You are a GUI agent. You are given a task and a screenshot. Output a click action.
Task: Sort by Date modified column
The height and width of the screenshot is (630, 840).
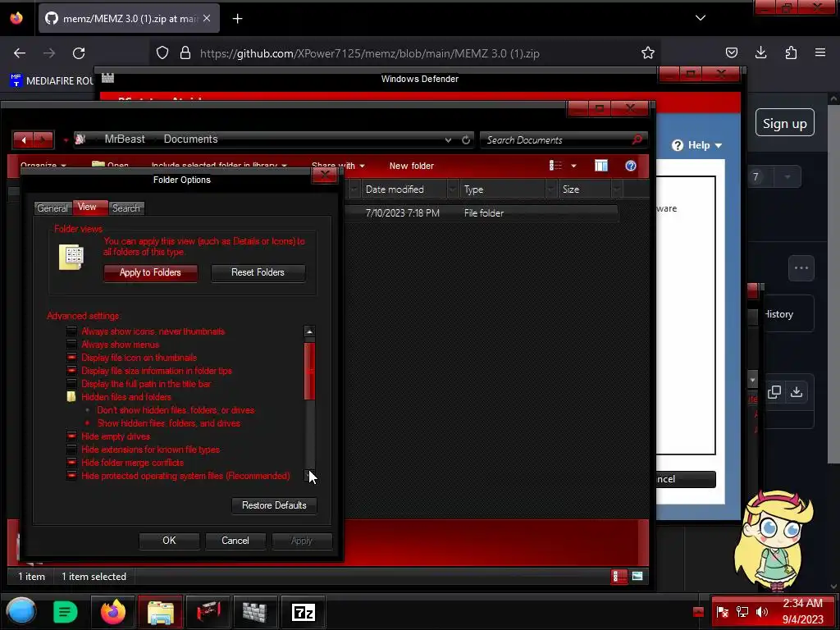click(x=404, y=189)
